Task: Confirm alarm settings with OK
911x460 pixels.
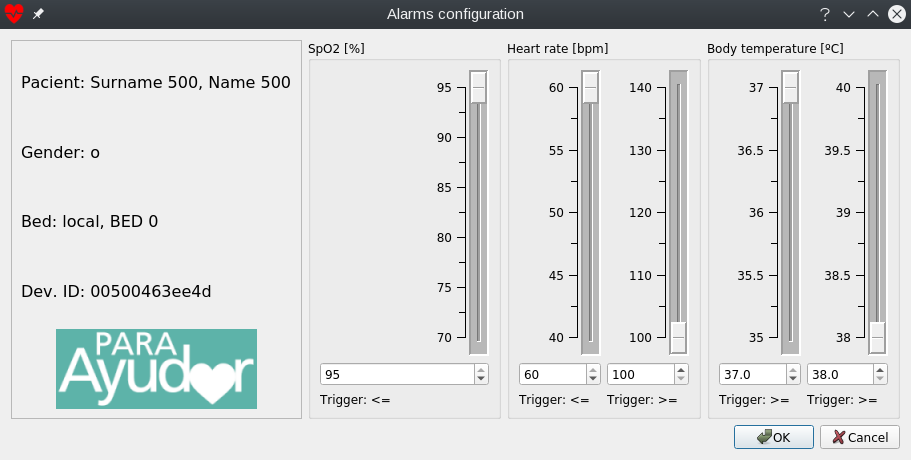Action: point(773,437)
